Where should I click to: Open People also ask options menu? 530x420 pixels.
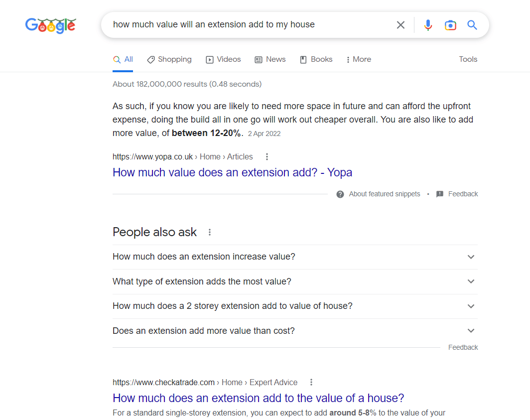point(210,232)
